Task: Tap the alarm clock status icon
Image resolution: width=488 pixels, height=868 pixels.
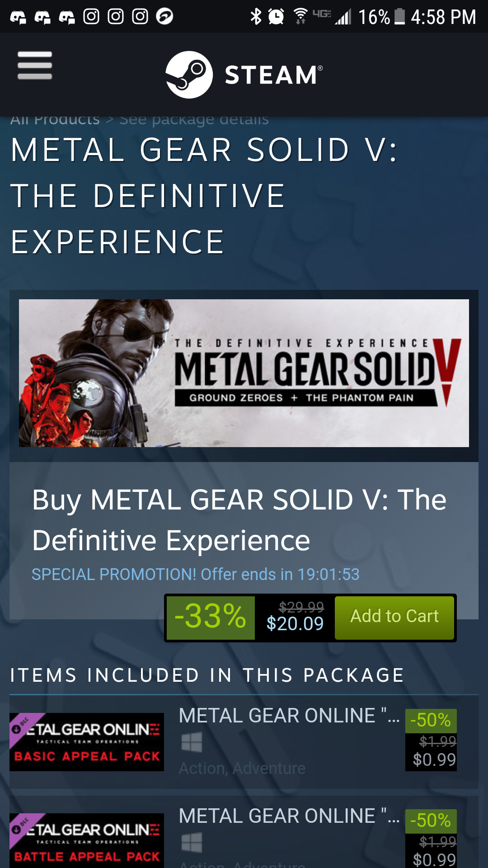Action: pos(276,17)
